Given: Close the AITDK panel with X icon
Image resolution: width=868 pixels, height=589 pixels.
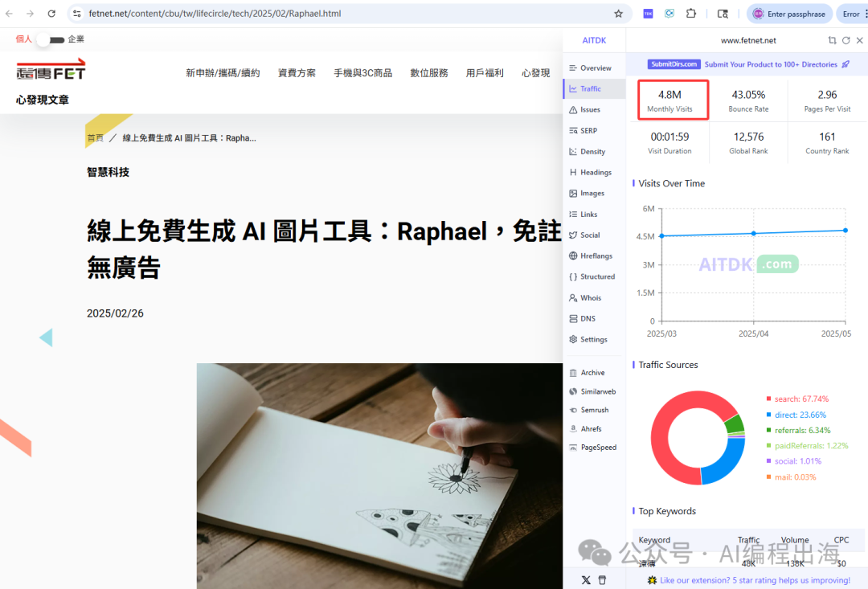Looking at the screenshot, I should 860,40.
